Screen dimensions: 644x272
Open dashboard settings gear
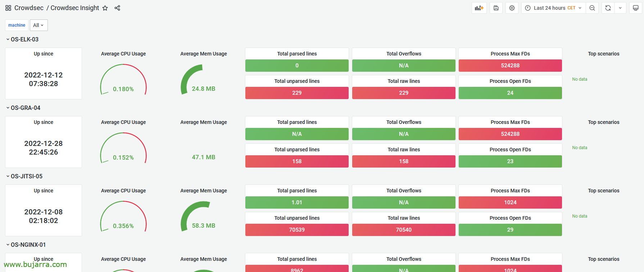point(512,8)
